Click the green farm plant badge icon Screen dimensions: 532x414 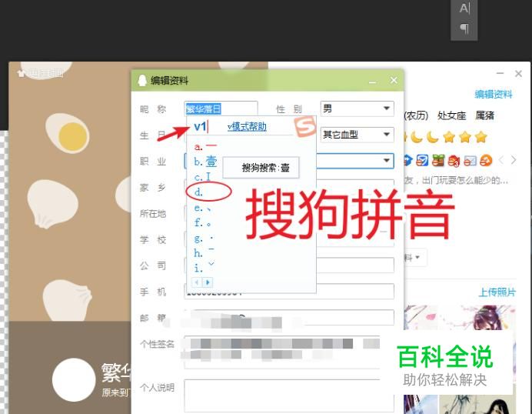438,160
